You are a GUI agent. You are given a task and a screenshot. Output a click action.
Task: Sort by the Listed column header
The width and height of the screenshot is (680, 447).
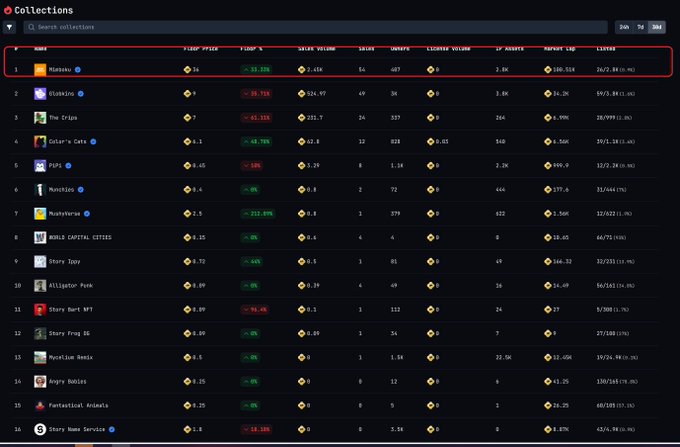(x=606, y=47)
